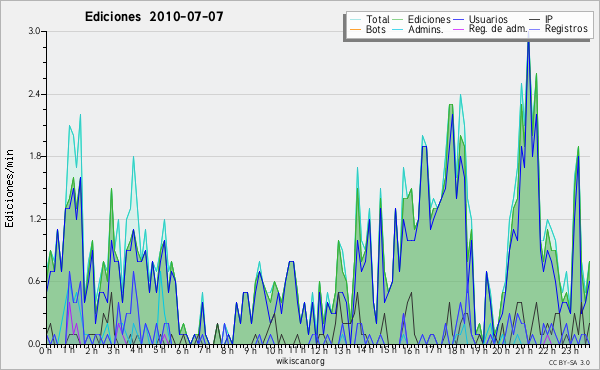Click the '6 h' x-axis label
This screenshot has height=370, width=600.
point(182,350)
